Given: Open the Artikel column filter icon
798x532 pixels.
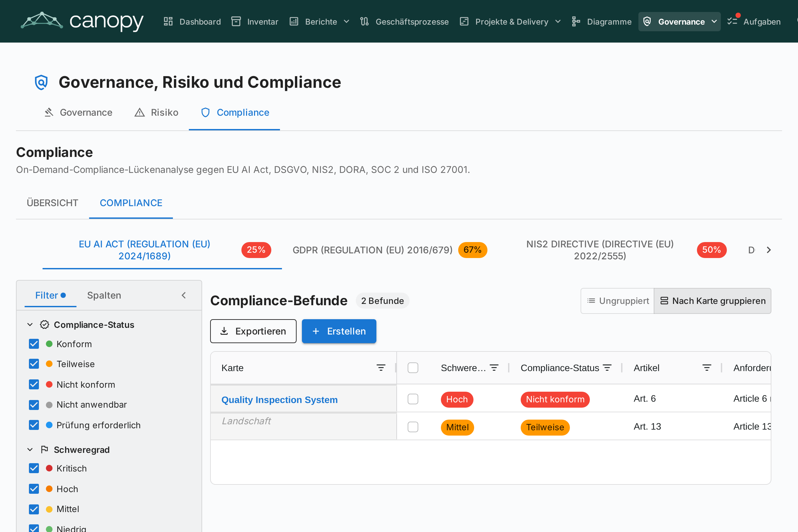Looking at the screenshot, I should [707, 368].
